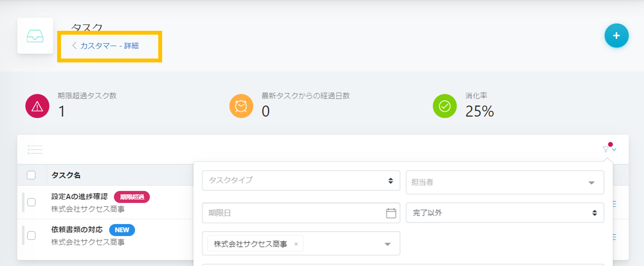Open the 完了以外 status dropdown
This screenshot has height=266, width=644.
(x=505, y=213)
